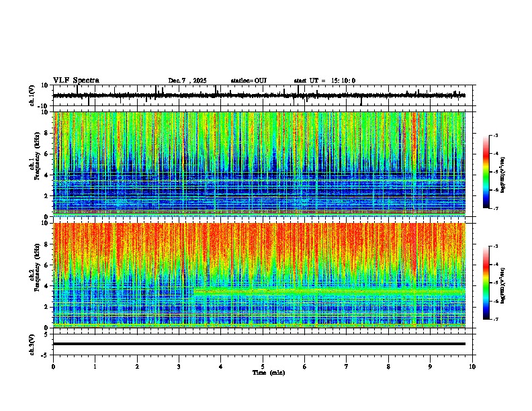Click the flat ch.3 voltage line
The image size is (532, 411).
click(259, 344)
